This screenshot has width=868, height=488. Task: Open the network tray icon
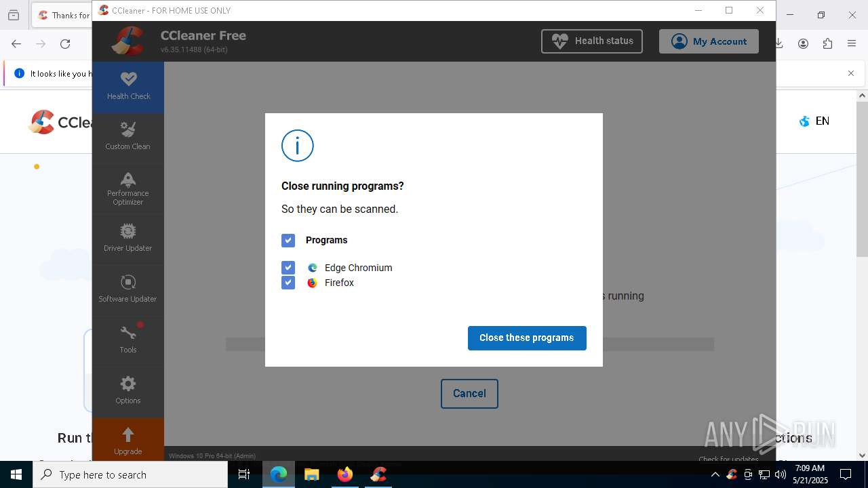click(764, 474)
